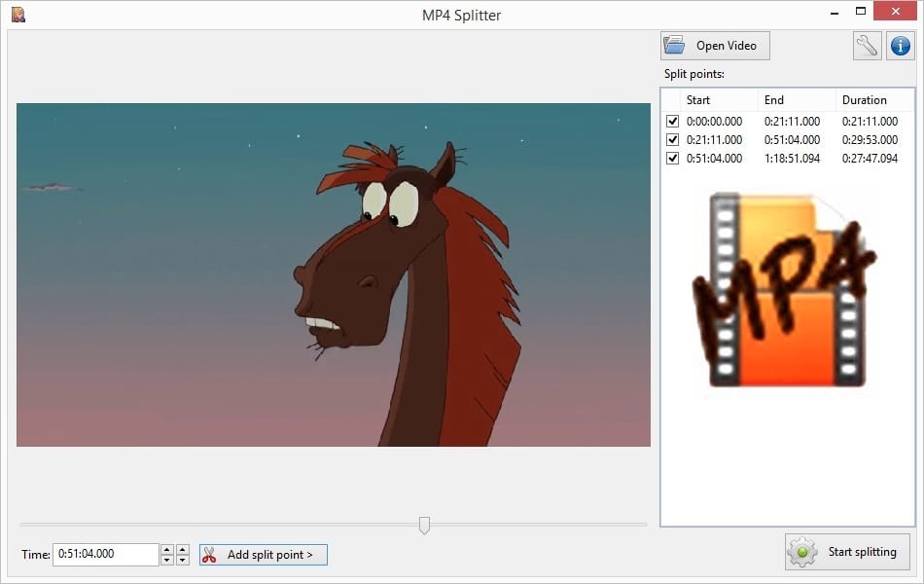The image size is (924, 584).
Task: Click the Duration column header
Action: (874, 99)
